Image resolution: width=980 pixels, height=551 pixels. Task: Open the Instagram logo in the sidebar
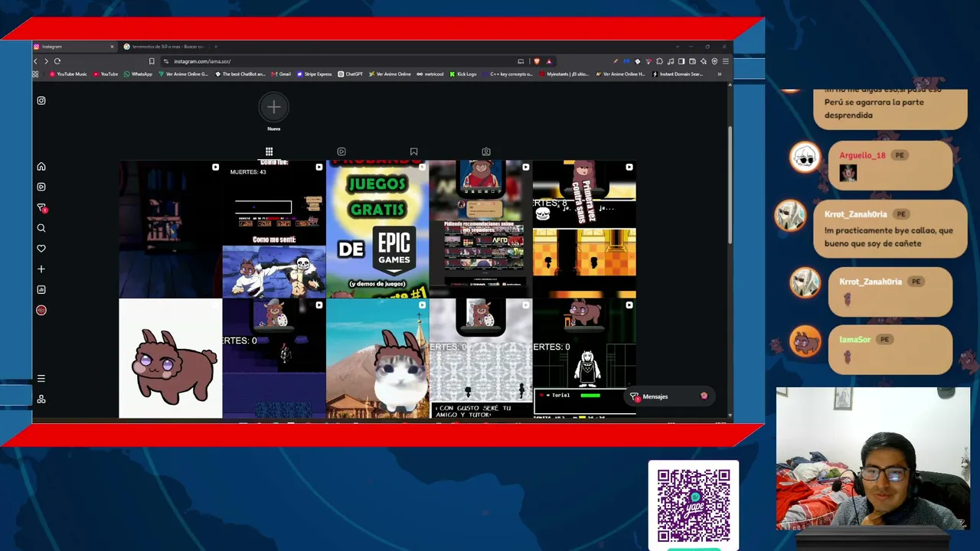[41, 100]
